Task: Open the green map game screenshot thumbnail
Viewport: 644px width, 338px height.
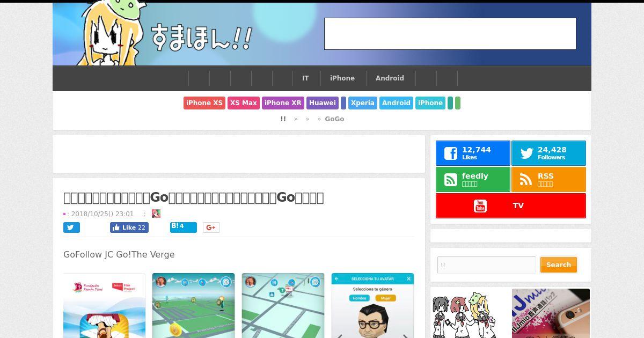Action: click(x=193, y=306)
